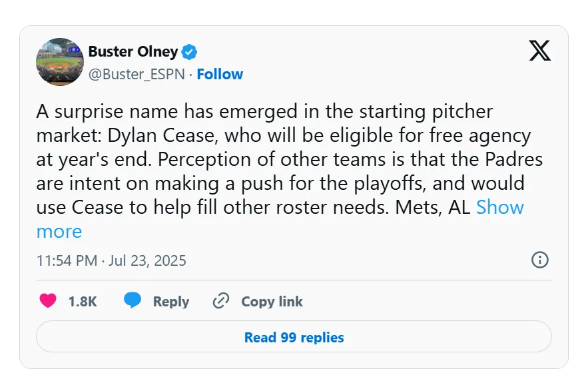Open Read 99 replies button
Screen dimensions: 588x385
click(294, 336)
